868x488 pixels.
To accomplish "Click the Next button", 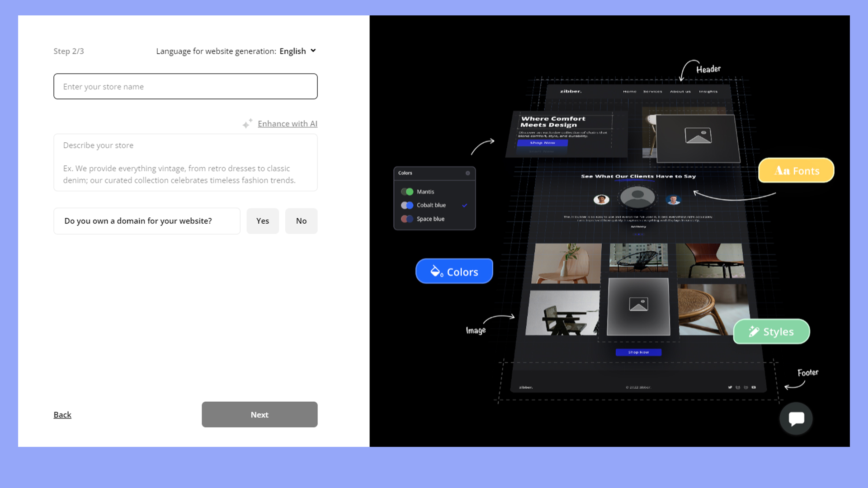I will [259, 414].
